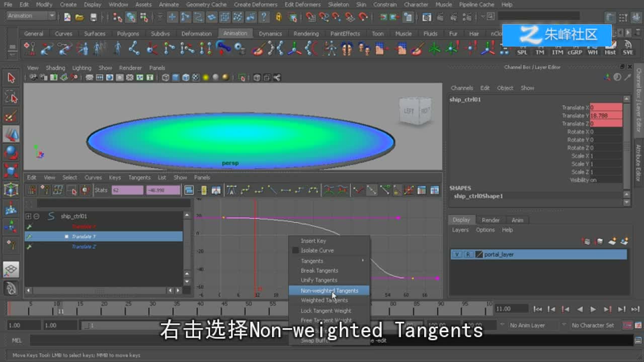Open the No Character Set dropdown

coord(594,325)
